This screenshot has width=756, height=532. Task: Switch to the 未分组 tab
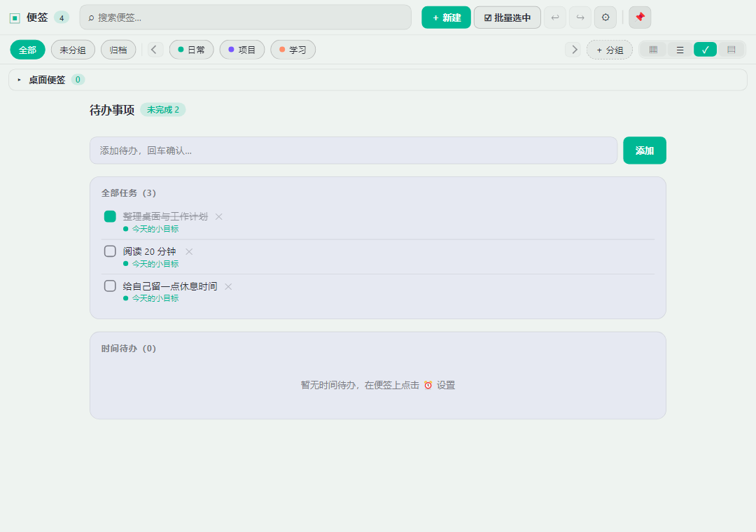coord(73,50)
